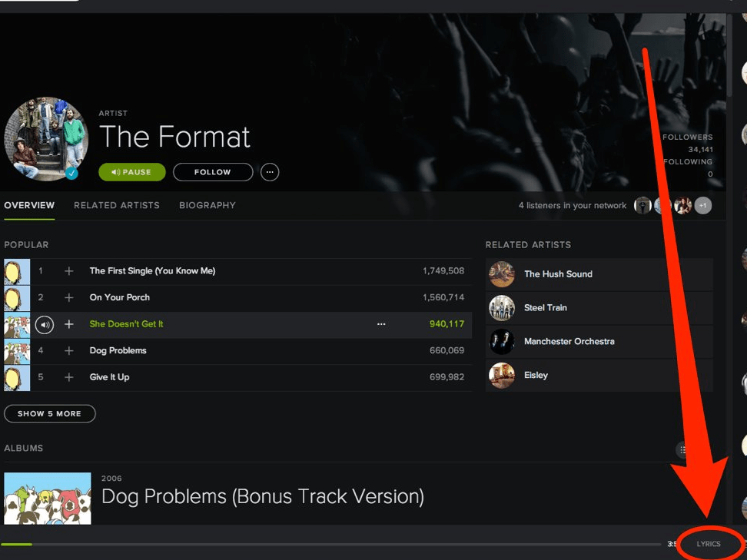747x560 pixels.
Task: Follow The Format artist
Action: pos(212,172)
